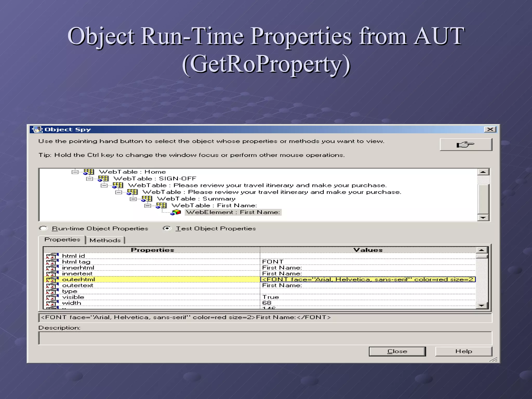Click the property icon next to html tag
The height and width of the screenshot is (399, 532).
point(52,262)
